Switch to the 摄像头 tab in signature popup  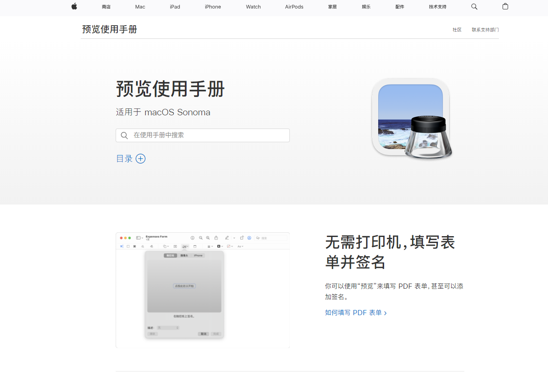click(x=184, y=255)
